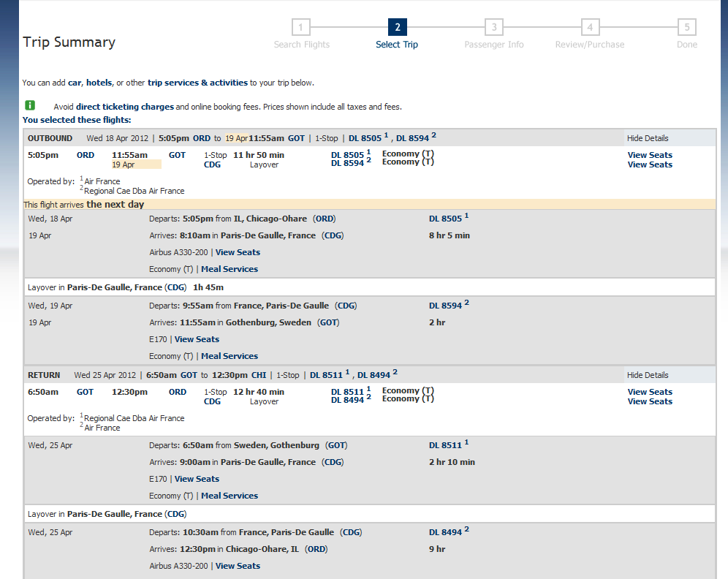This screenshot has width=728, height=579.
Task: Click the GOT airport code in Gothenburg arrival row
Action: (329, 322)
